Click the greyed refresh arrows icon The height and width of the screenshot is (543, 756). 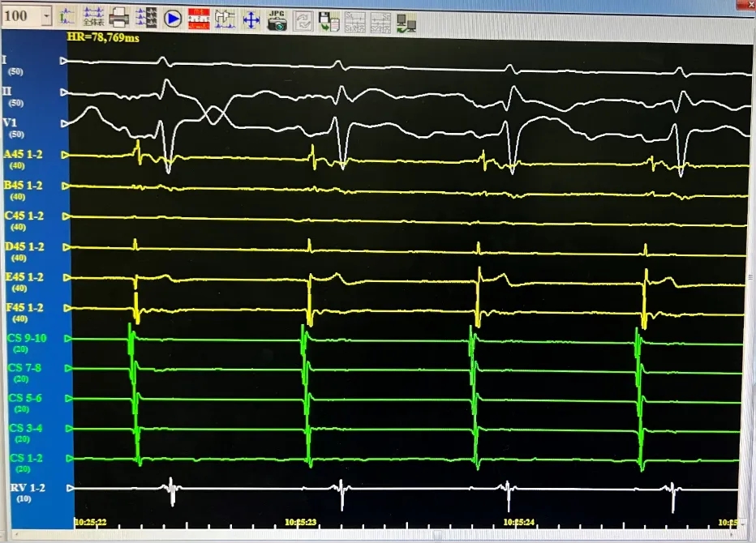coord(303,22)
